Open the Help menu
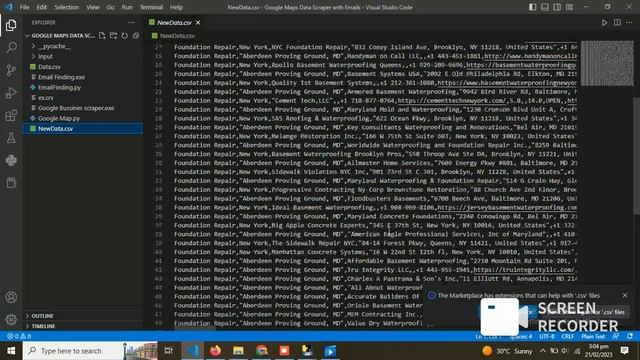The height and width of the screenshot is (360, 640). tap(176, 7)
